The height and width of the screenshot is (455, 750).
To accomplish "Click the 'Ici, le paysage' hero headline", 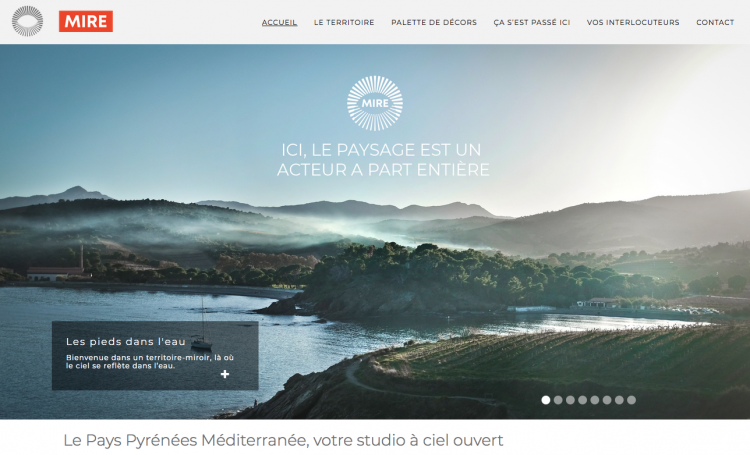I will point(383,160).
